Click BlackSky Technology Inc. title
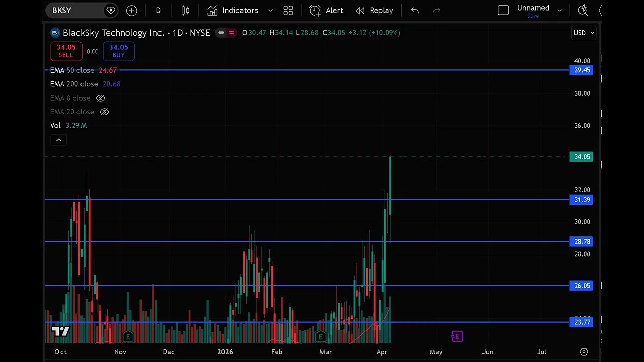Image resolution: width=644 pixels, height=362 pixels. pyautogui.click(x=114, y=33)
